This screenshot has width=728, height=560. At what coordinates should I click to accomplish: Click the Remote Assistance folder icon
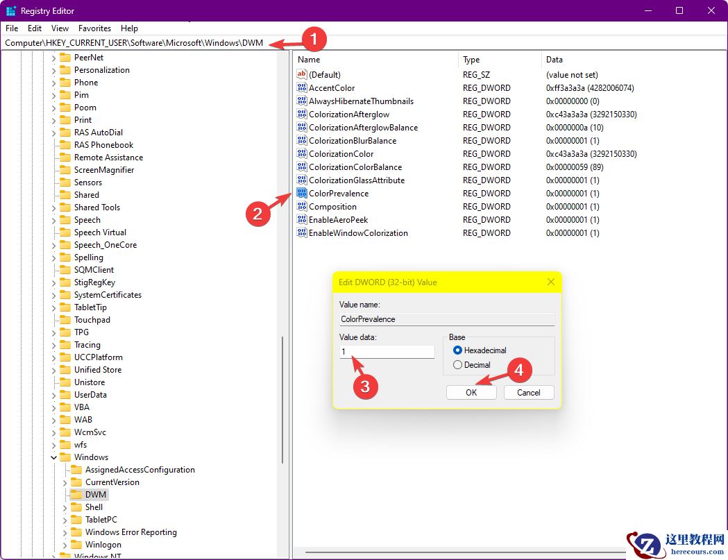point(65,158)
